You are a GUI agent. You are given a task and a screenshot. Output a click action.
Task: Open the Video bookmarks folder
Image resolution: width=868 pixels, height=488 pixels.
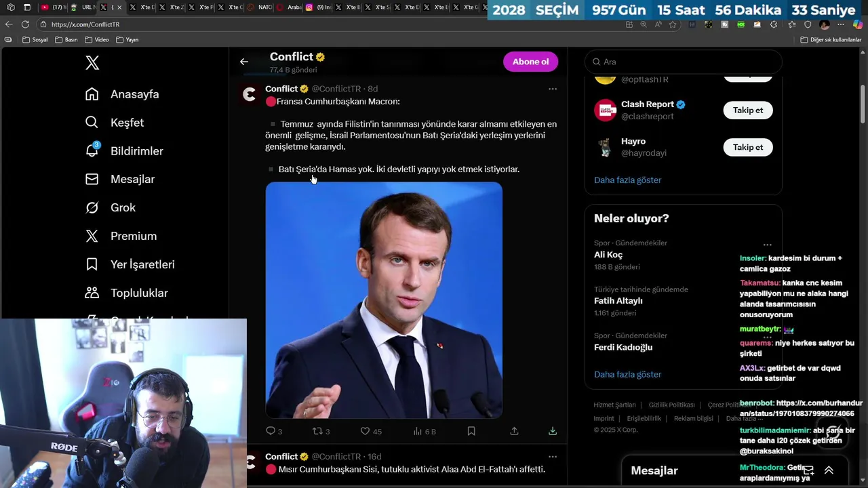[96, 40]
